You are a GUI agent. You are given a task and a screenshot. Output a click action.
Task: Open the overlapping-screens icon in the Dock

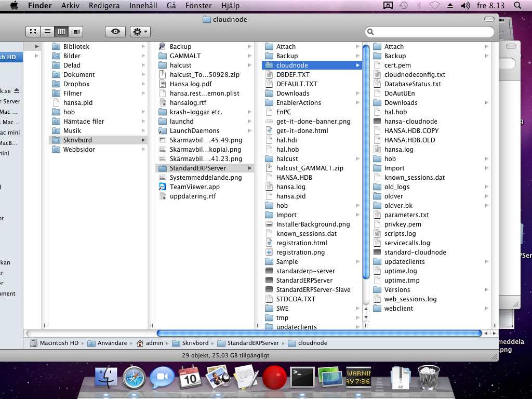point(330,377)
